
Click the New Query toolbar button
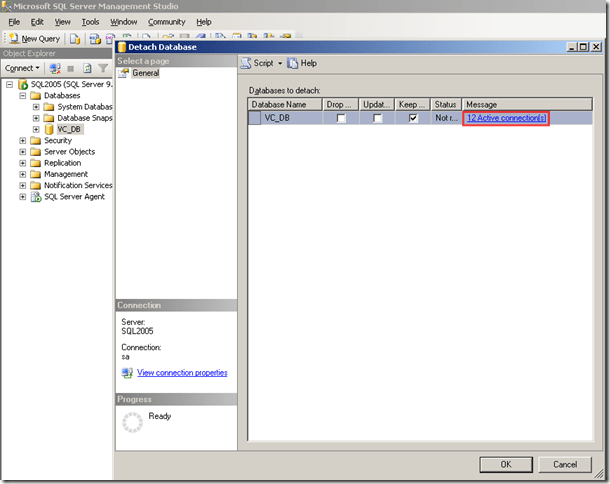pyautogui.click(x=34, y=38)
